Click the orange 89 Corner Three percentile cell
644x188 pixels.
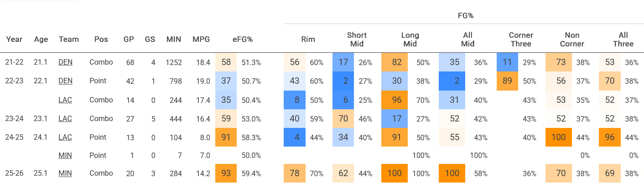[x=507, y=81]
